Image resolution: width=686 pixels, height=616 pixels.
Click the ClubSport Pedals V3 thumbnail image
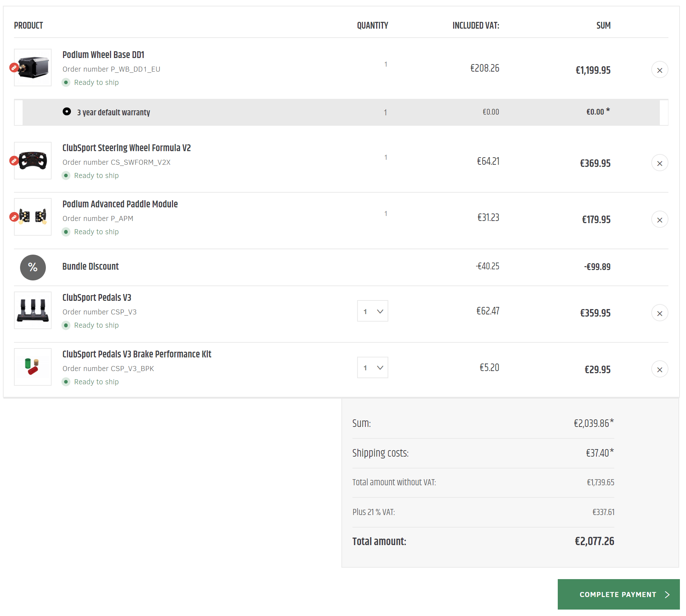33,311
